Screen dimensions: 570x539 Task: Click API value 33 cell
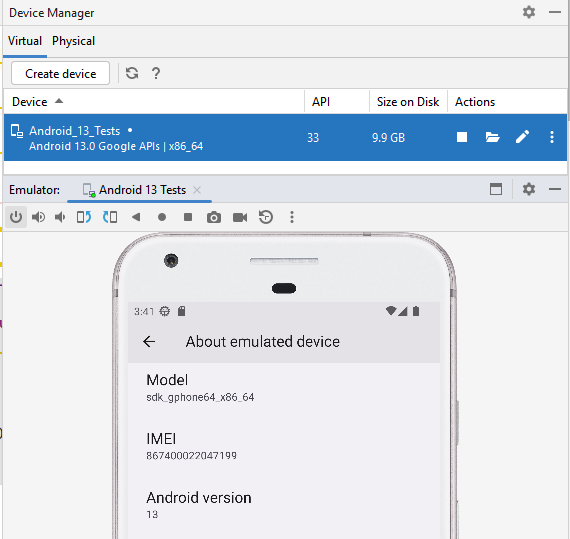tap(313, 138)
